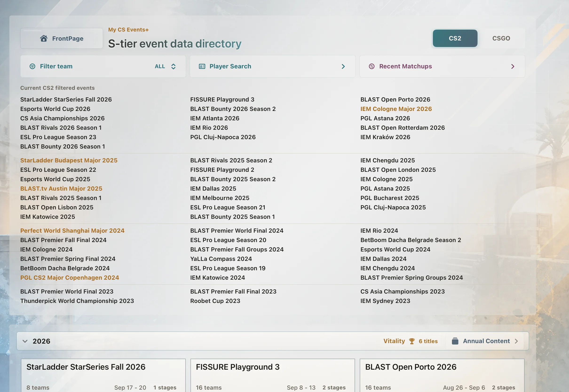
Task: Click the FrontPage home icon
Action: click(x=44, y=38)
